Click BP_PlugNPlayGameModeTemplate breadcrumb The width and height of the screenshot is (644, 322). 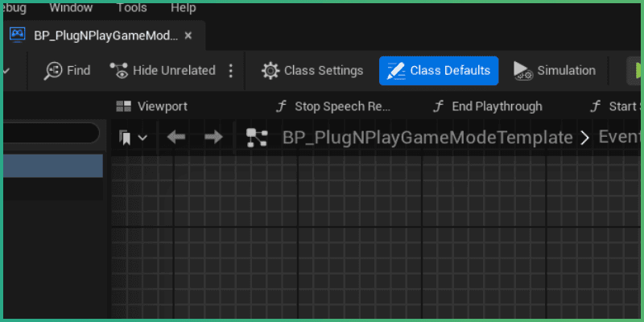click(427, 138)
